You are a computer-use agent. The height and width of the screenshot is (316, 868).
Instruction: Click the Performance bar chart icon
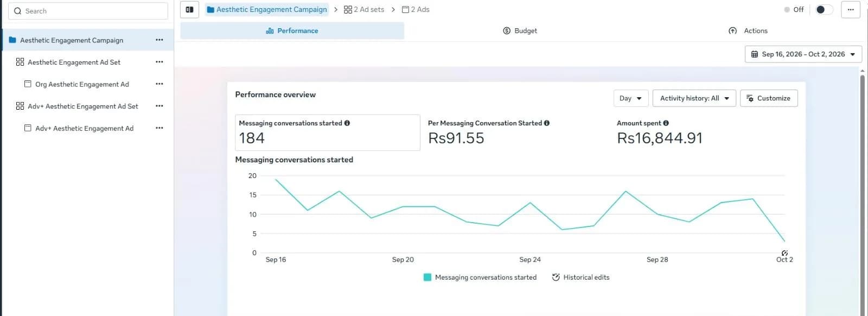[x=270, y=31]
